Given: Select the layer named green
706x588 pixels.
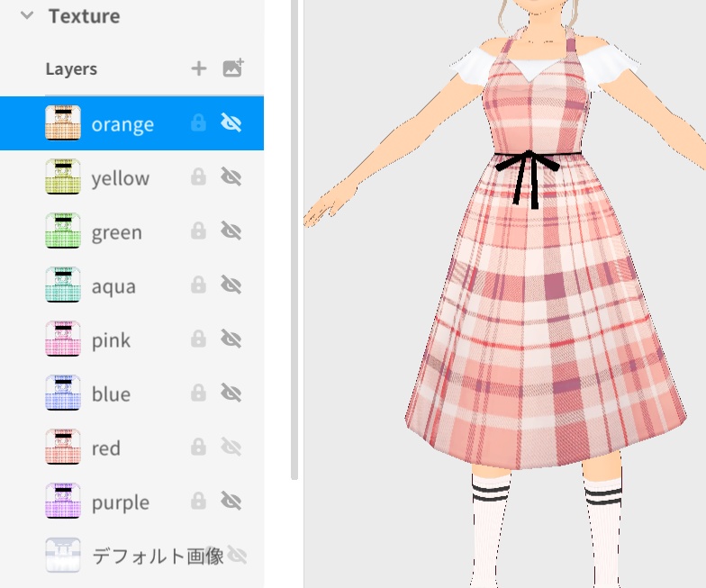Looking at the screenshot, I should coord(117,232).
